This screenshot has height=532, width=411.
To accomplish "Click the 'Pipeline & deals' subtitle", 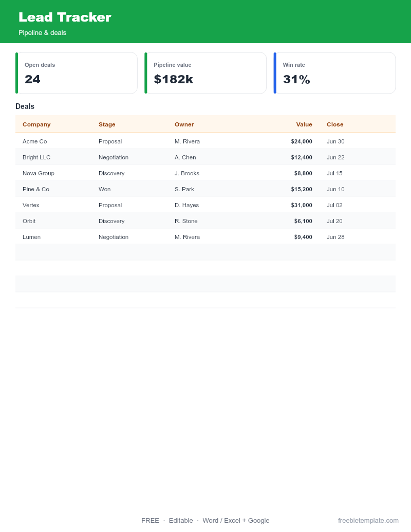I will click(x=43, y=33).
